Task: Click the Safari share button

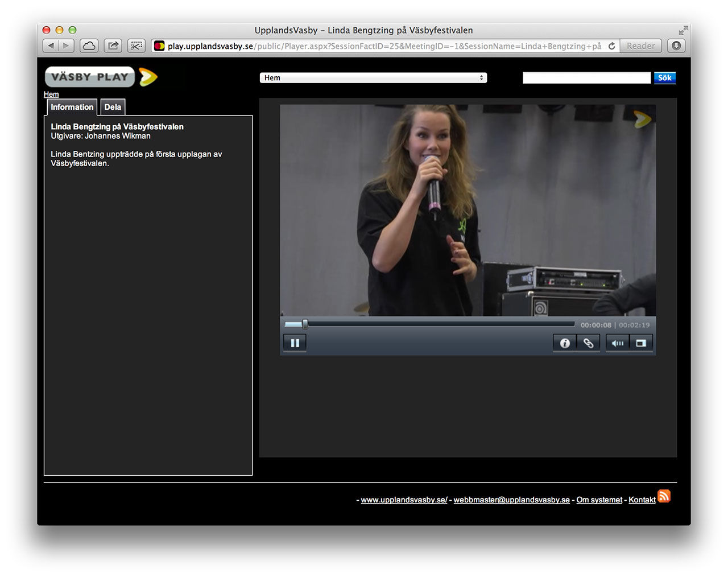Action: coord(113,46)
